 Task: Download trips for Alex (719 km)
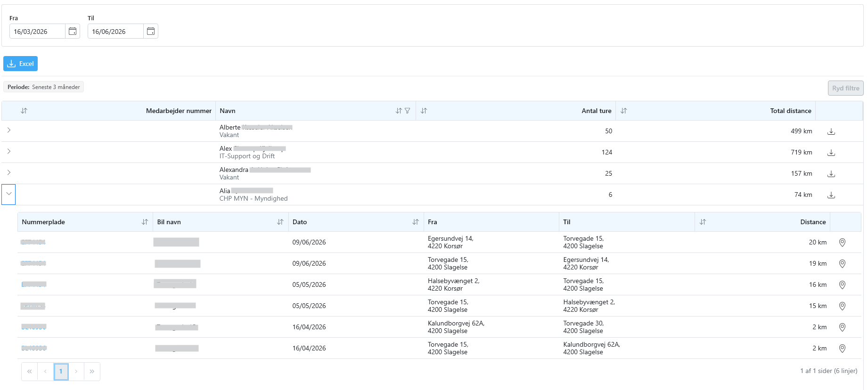[831, 153]
